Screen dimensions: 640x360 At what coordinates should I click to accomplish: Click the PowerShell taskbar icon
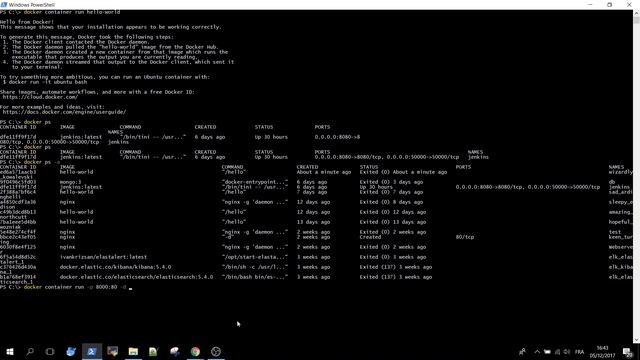pos(91,351)
